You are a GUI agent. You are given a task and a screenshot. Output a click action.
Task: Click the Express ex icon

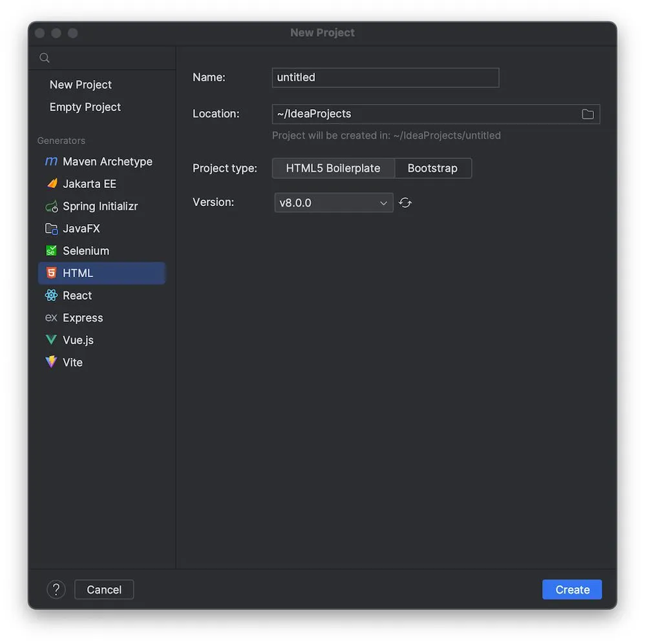tap(51, 317)
